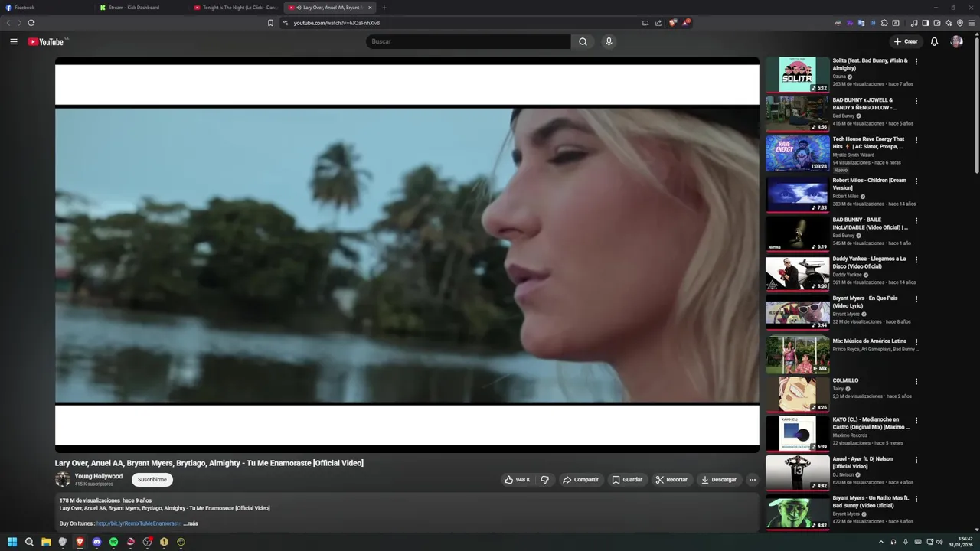Open the browser main menu

pos(972,23)
